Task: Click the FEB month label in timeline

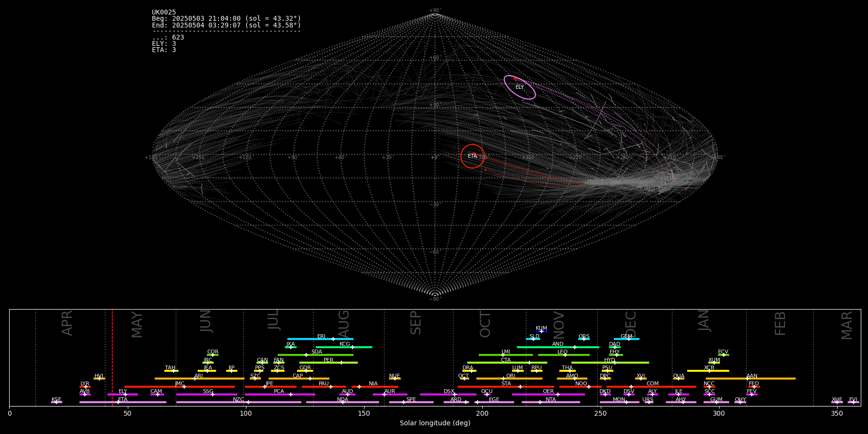Action: coord(780,324)
